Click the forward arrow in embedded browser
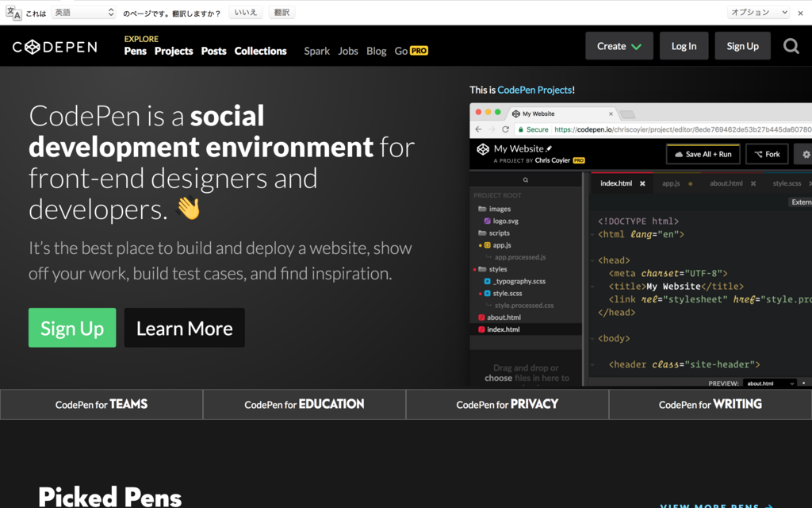This screenshot has width=812, height=508. click(x=492, y=129)
